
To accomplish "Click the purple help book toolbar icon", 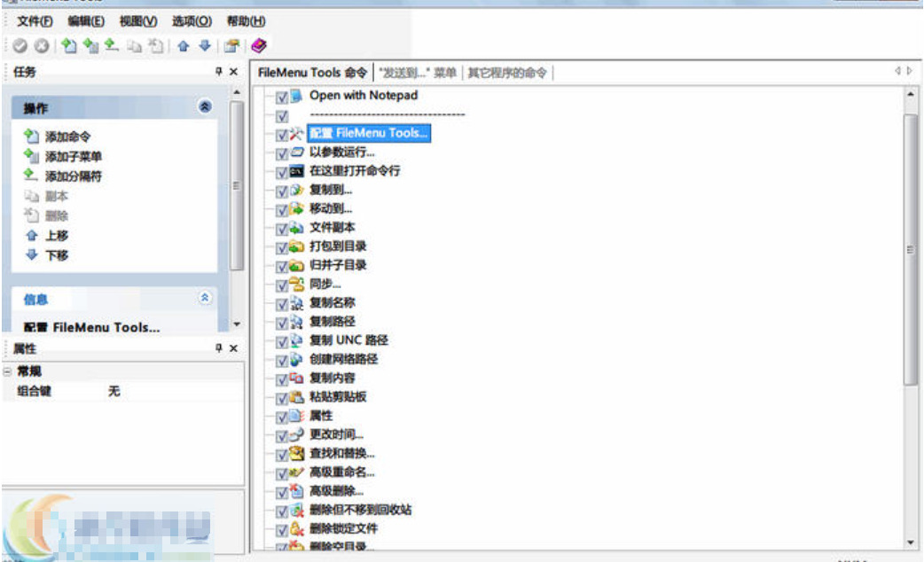I will pyautogui.click(x=258, y=45).
